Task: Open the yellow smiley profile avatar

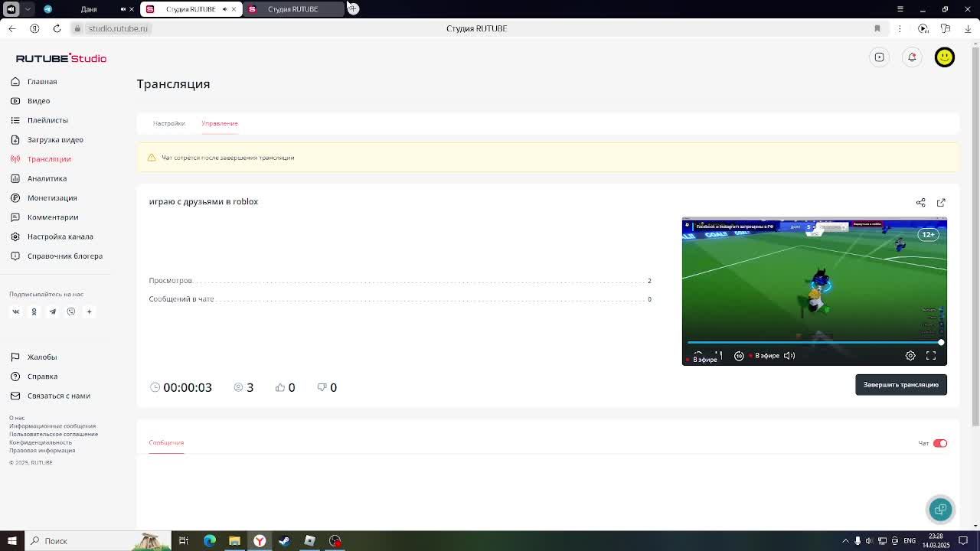Action: [945, 57]
